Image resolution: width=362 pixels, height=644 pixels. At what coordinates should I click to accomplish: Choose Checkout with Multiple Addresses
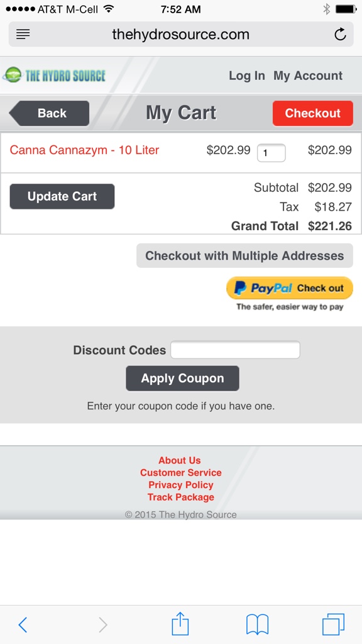pyautogui.click(x=244, y=255)
